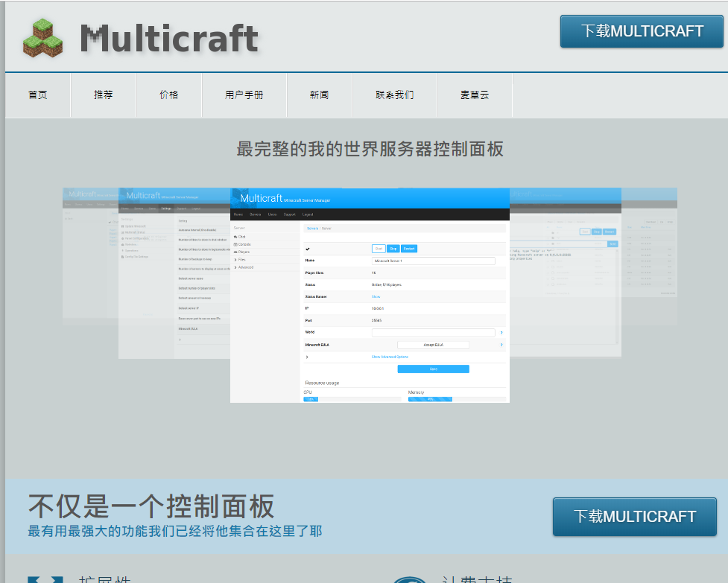
Task: Click the CPU usage progress bar
Action: 352,399
